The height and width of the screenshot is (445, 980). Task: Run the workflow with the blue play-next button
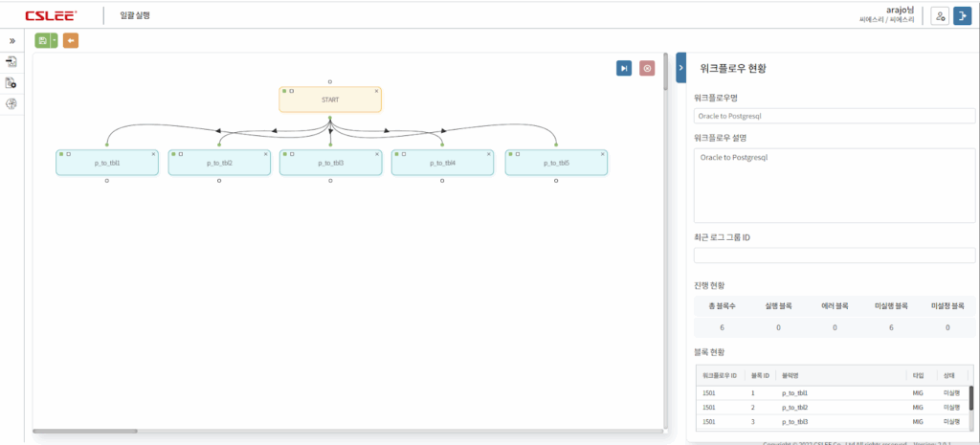[x=624, y=68]
